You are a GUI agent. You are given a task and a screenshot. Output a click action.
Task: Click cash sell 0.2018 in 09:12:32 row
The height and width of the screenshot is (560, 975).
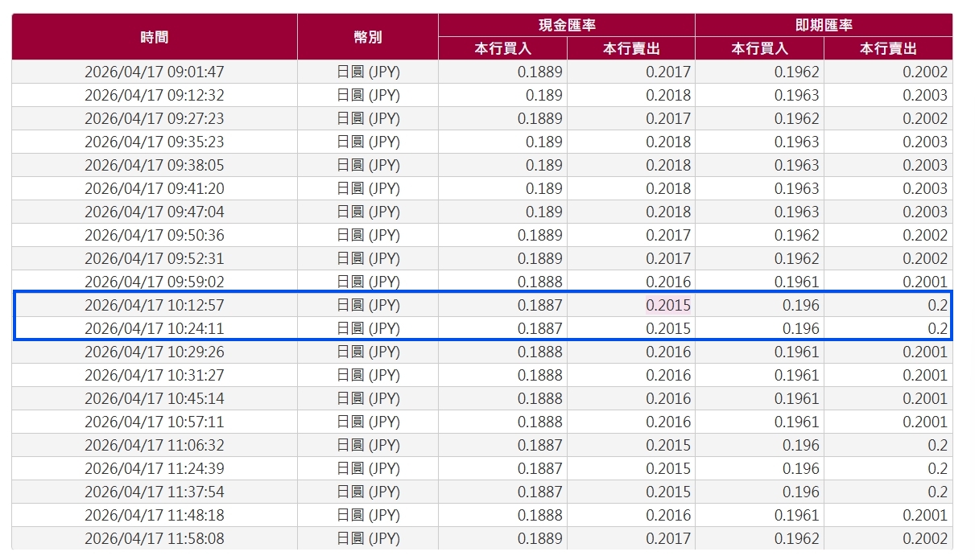pos(668,95)
